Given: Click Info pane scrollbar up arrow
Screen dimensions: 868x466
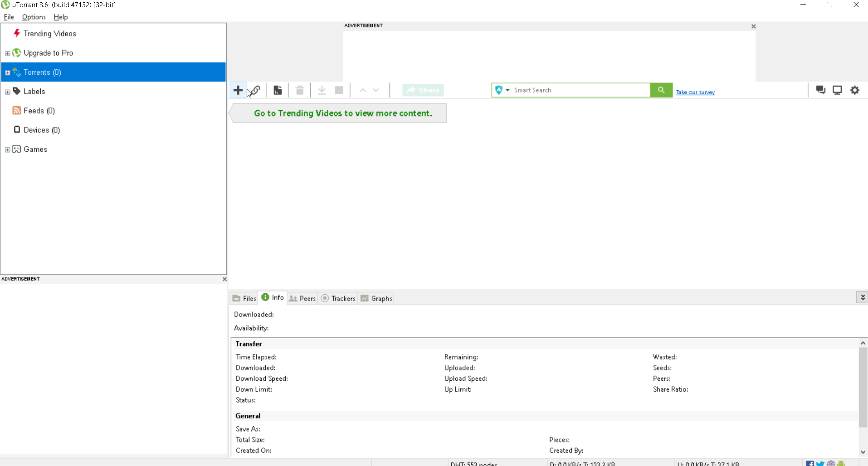Looking at the screenshot, I should 863,343.
